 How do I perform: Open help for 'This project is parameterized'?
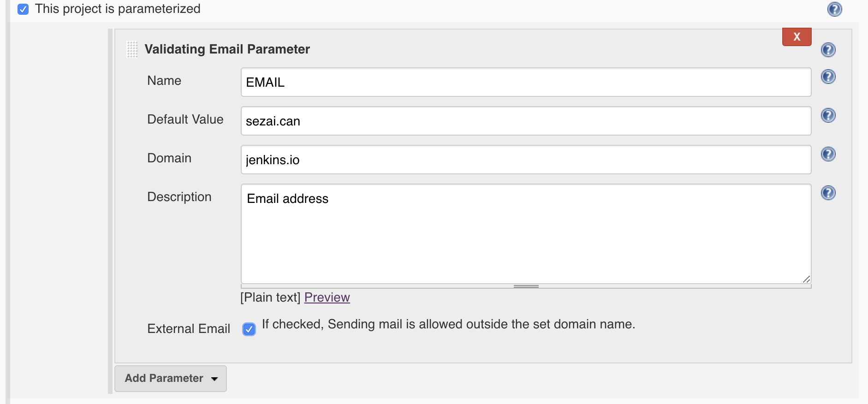tap(834, 9)
